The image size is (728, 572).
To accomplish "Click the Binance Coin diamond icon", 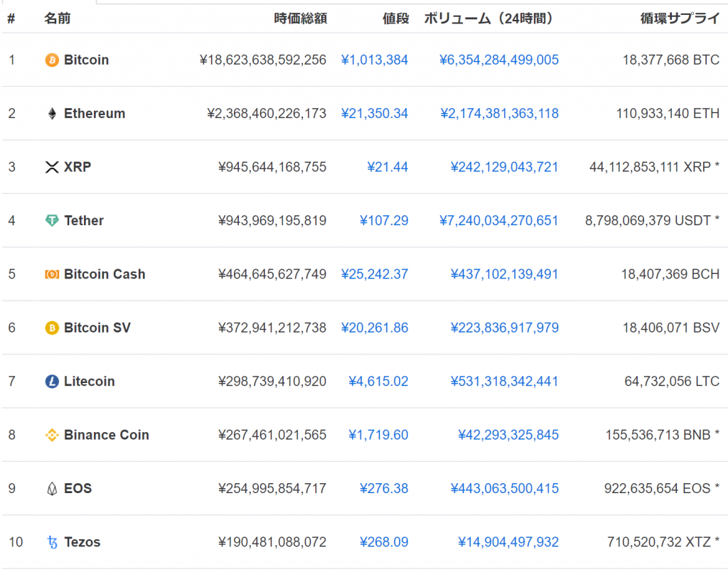I will click(x=52, y=435).
